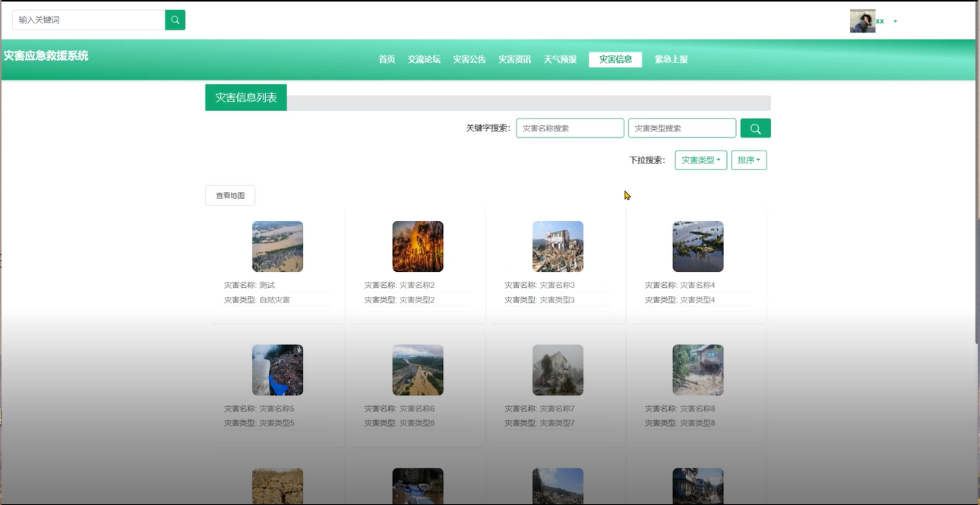Click the text 灾害名称: 测试

[x=249, y=286]
